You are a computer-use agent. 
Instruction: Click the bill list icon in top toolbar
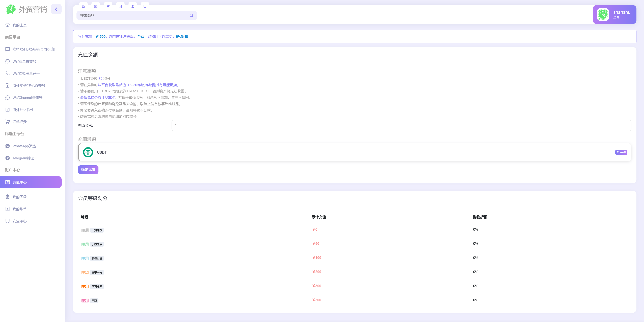coord(120,7)
